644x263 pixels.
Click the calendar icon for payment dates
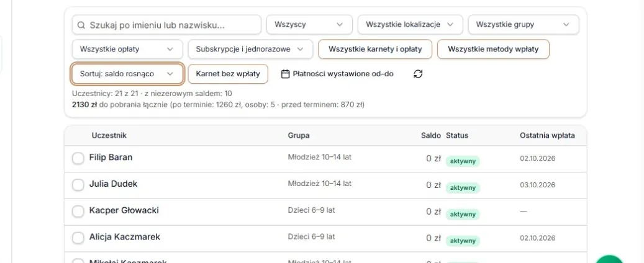click(286, 74)
